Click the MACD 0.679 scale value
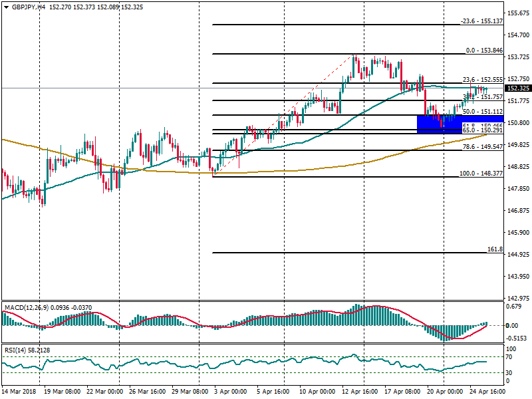 tap(513, 307)
